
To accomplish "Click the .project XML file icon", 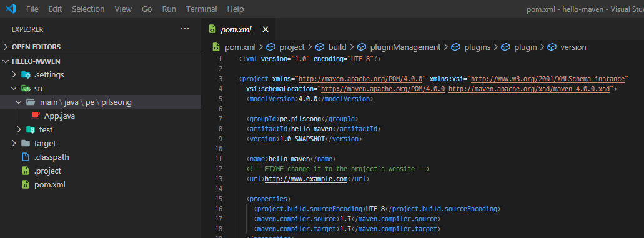I will (x=26, y=171).
